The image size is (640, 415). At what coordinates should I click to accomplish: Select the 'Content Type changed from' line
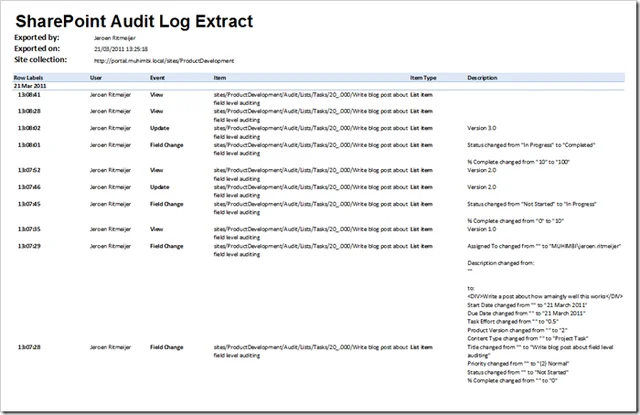(x=527, y=338)
